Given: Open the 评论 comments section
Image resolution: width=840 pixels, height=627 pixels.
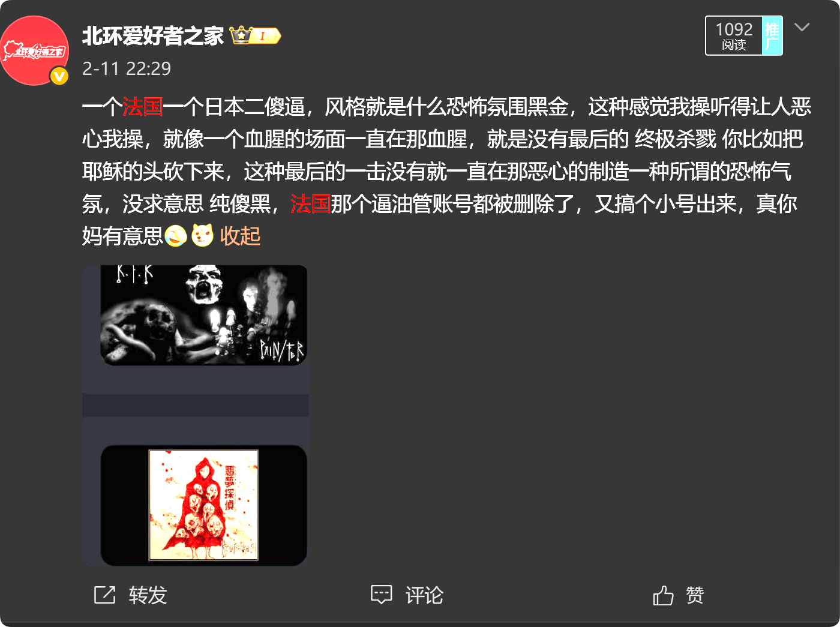Looking at the screenshot, I should click(424, 595).
